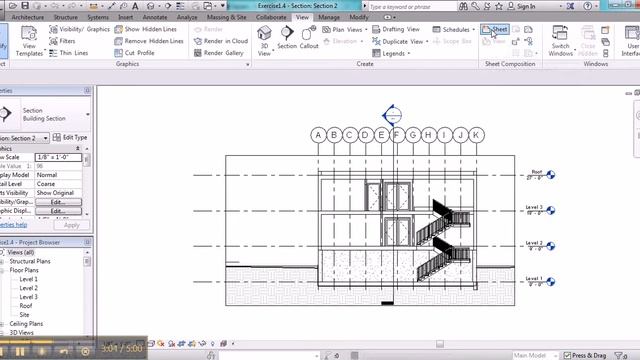Toggle Thin Lines display
The width and height of the screenshot is (640, 360).
point(68,53)
